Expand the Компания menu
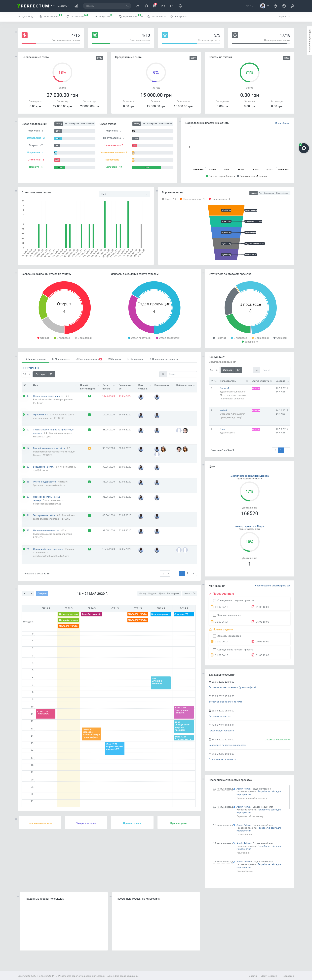Screen dimensions: 312x980 156,17
